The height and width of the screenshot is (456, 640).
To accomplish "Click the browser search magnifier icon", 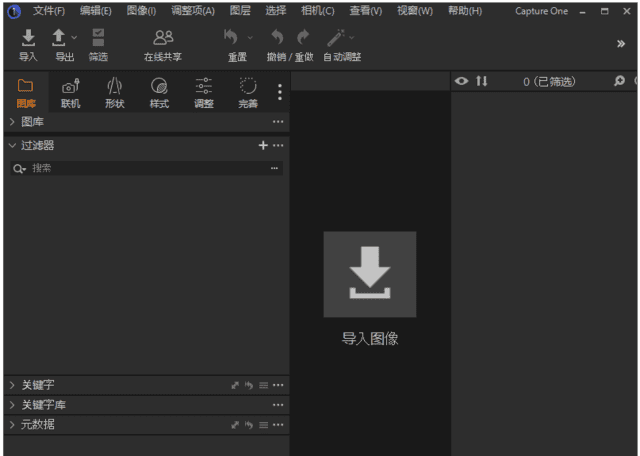I will (620, 81).
